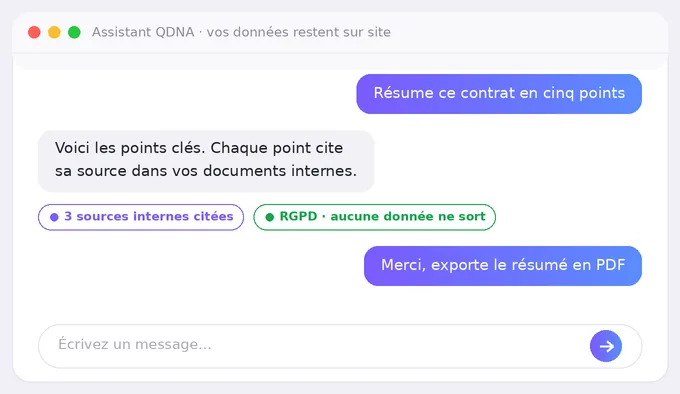Maximize the window with the green button
Viewport: 680px width, 394px height.
[x=74, y=32]
